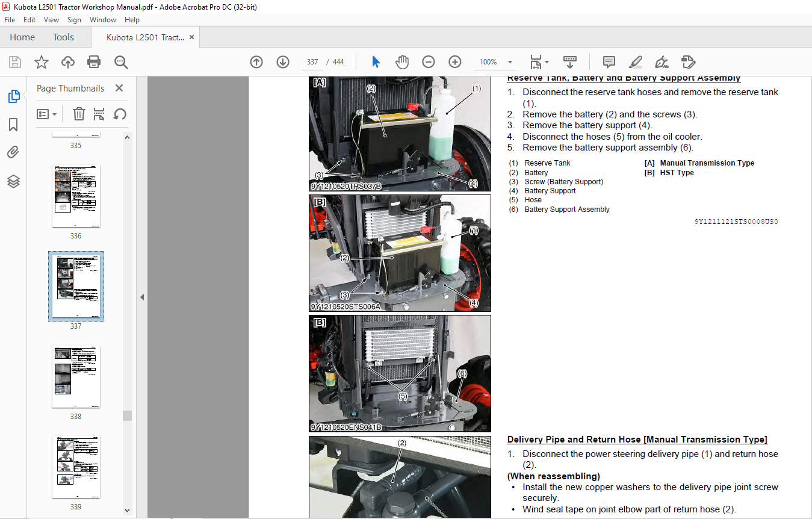Delete selected page with trash icon

[79, 114]
